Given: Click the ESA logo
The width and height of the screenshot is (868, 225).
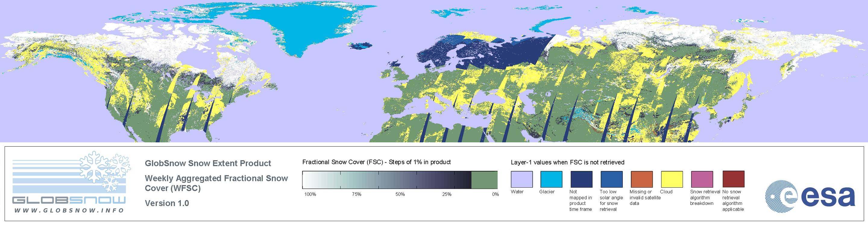Looking at the screenshot, I should (x=810, y=196).
